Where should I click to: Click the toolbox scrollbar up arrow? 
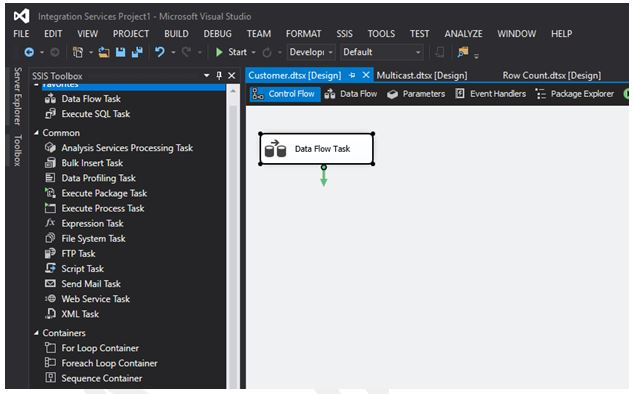point(233,91)
